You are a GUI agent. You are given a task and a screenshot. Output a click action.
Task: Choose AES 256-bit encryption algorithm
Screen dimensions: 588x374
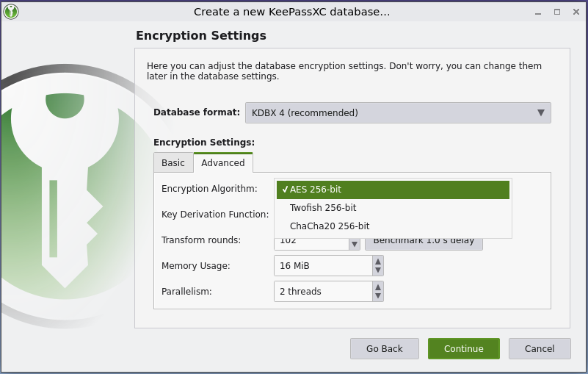pos(393,190)
